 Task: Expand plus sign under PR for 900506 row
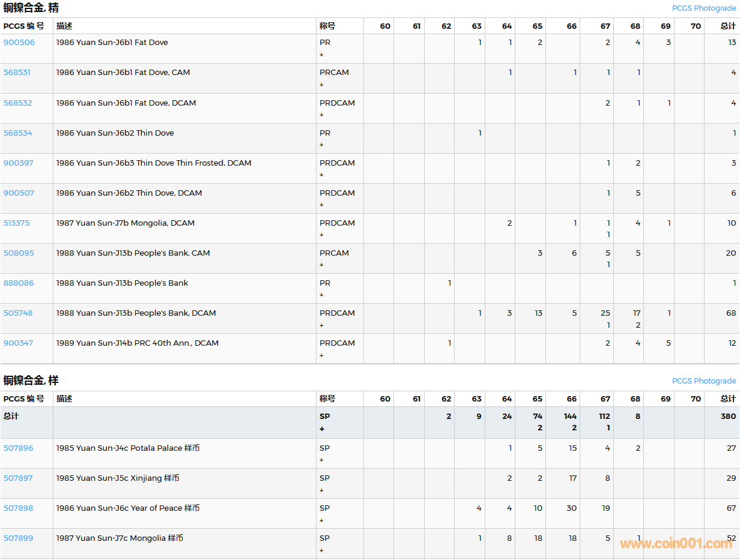click(x=321, y=55)
